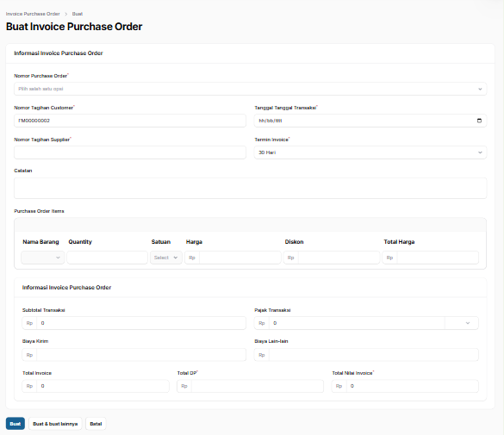
Task: Click the Buat Invoice Purchase Order heading
Action: click(74, 27)
